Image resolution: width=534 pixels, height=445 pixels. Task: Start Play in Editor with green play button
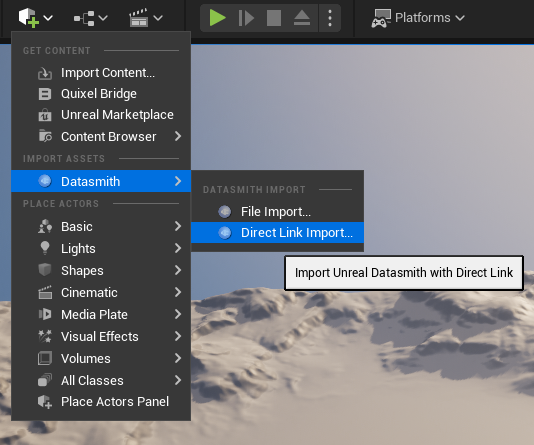click(218, 18)
